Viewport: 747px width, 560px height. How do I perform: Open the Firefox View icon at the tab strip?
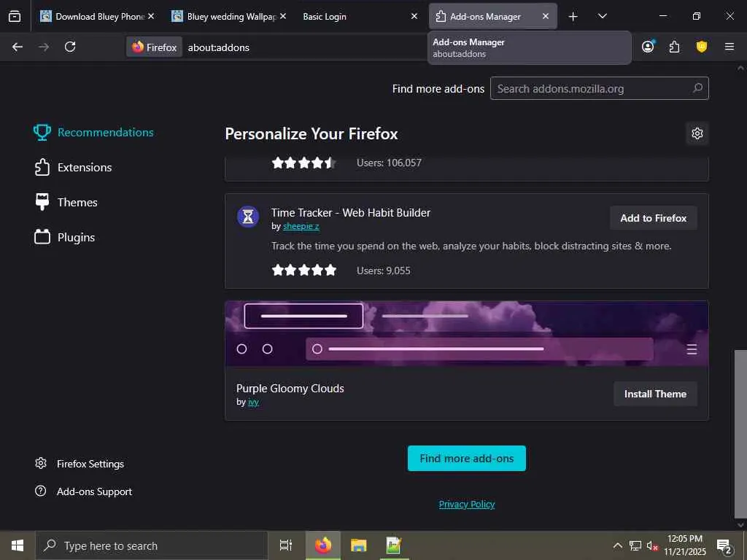pos(15,16)
